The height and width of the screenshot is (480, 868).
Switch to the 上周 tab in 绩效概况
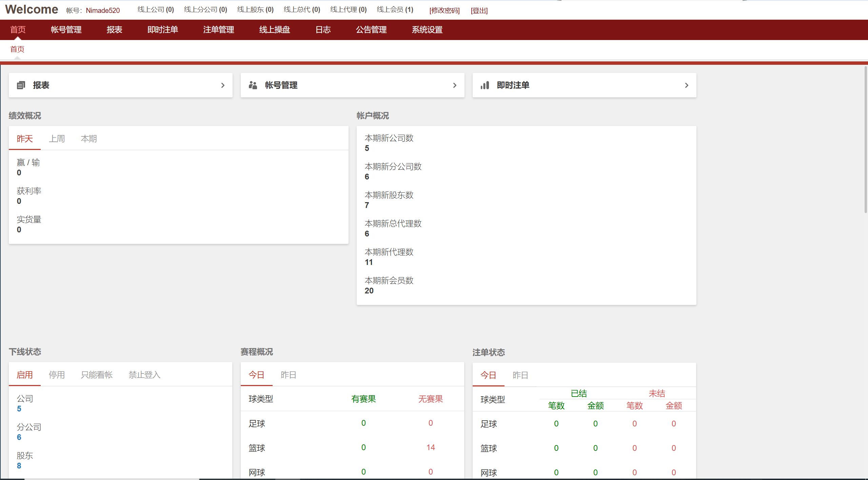click(57, 138)
